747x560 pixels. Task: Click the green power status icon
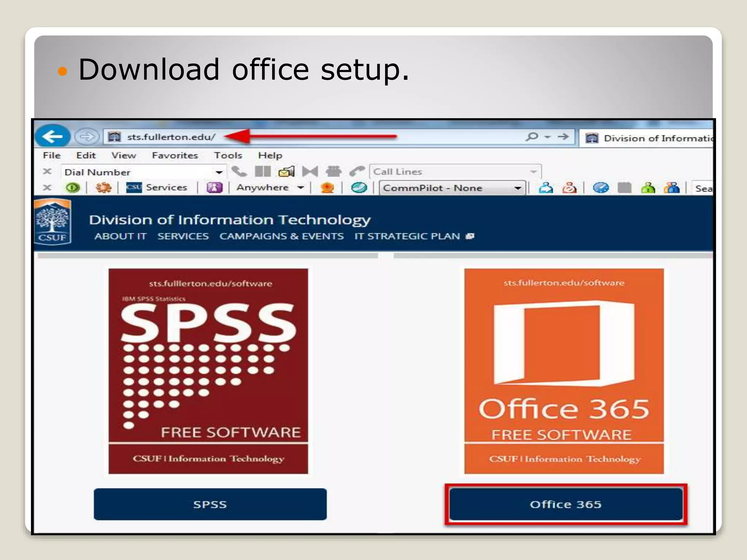click(73, 188)
